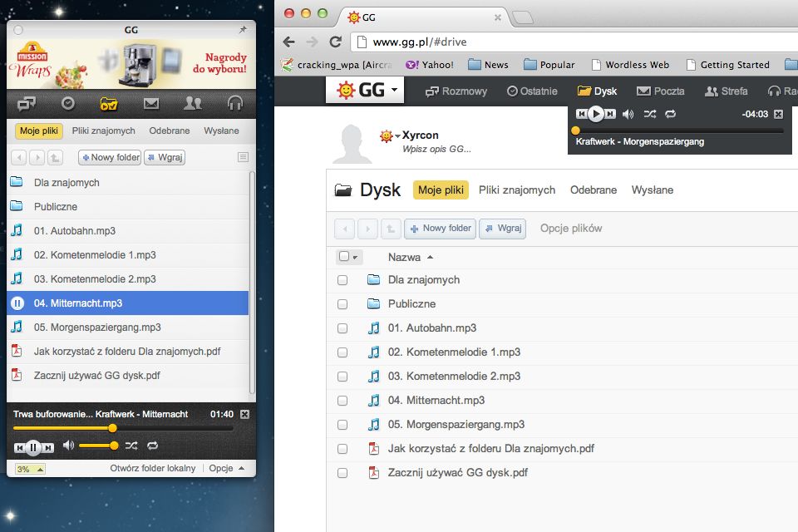Switch to Odebrane tab in desktop app
798x532 pixels.
point(169,131)
